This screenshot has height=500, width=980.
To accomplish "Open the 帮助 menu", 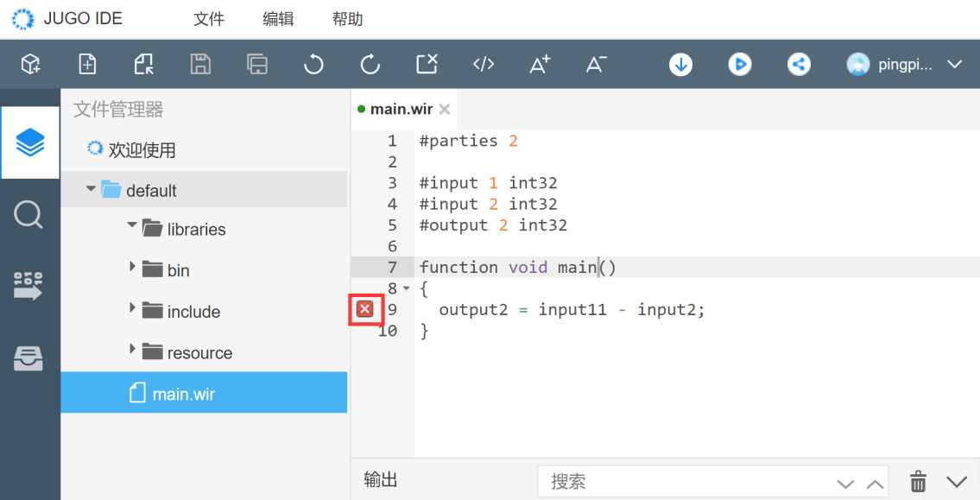I will [x=347, y=19].
